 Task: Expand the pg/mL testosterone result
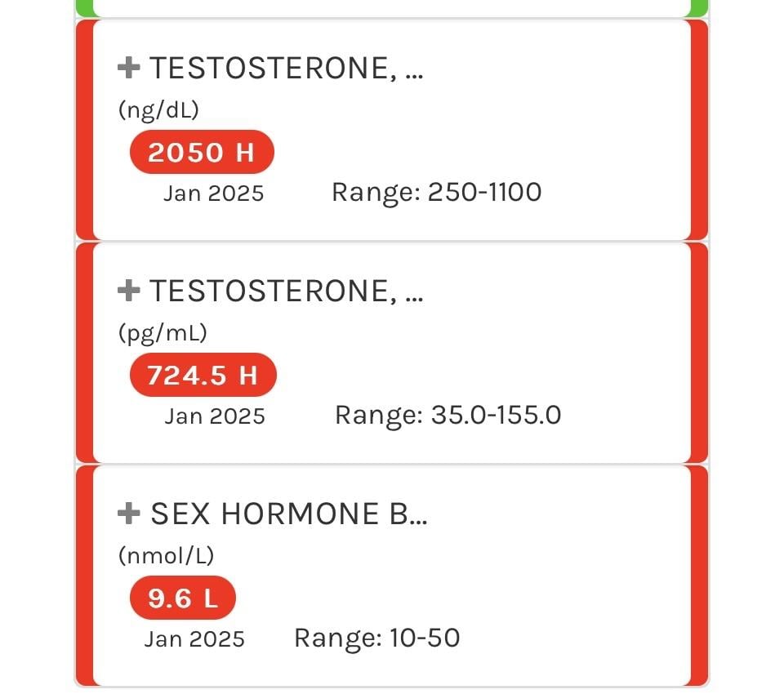pos(129,290)
